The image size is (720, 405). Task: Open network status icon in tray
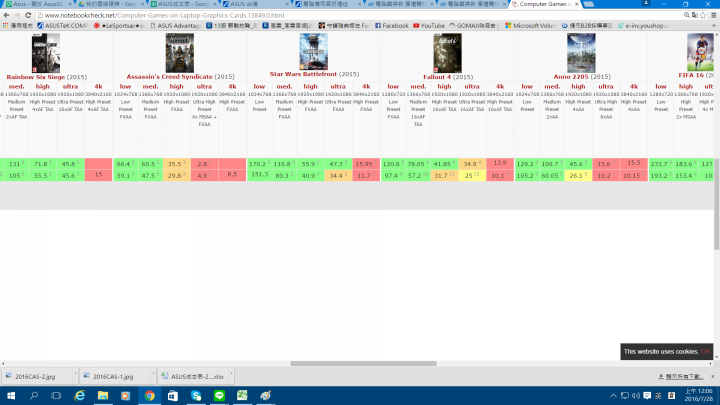pyautogui.click(x=624, y=395)
